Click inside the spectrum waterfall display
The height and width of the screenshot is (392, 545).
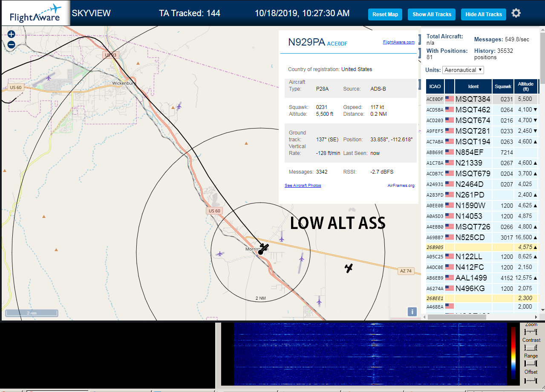(x=370, y=354)
